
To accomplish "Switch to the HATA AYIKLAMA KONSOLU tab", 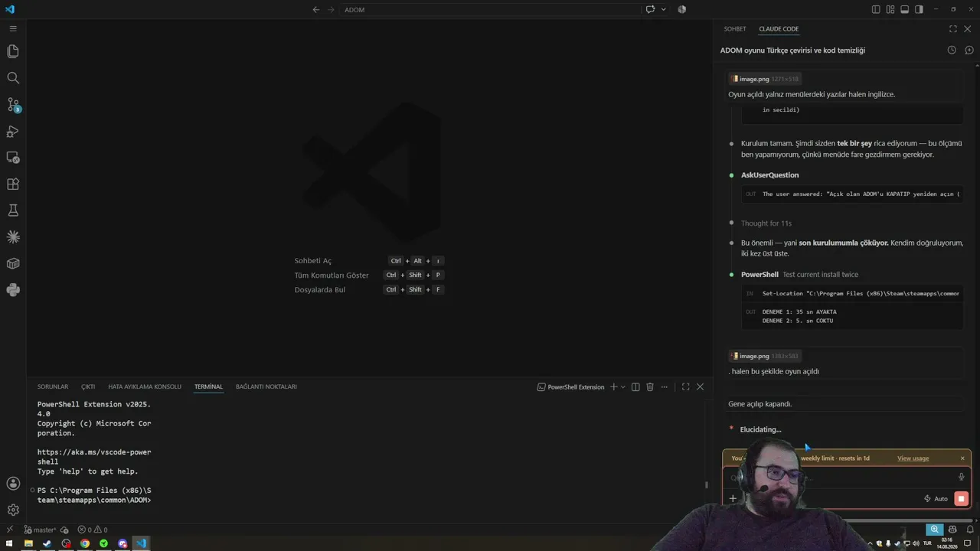I will (145, 387).
